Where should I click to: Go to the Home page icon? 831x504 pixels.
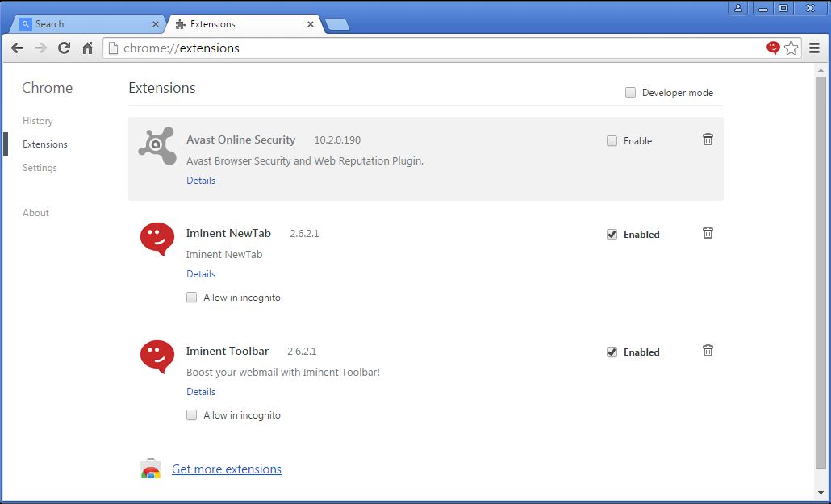87,48
